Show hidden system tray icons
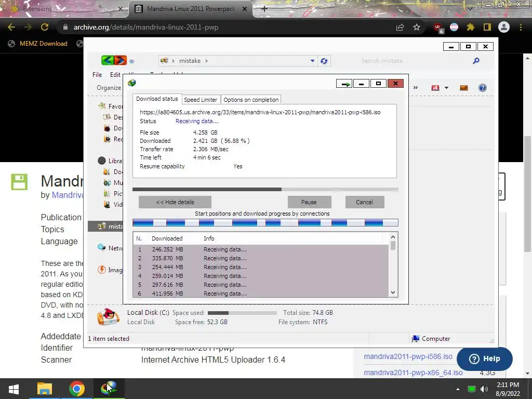The image size is (532, 399). point(458,389)
